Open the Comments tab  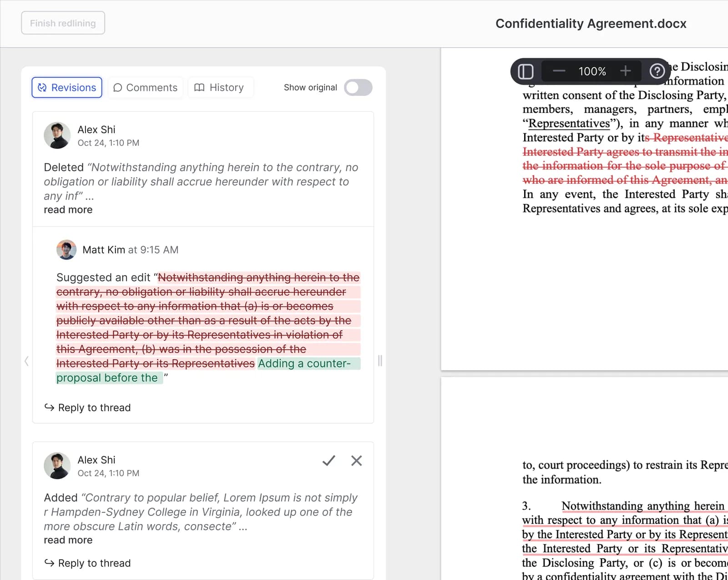click(x=146, y=87)
